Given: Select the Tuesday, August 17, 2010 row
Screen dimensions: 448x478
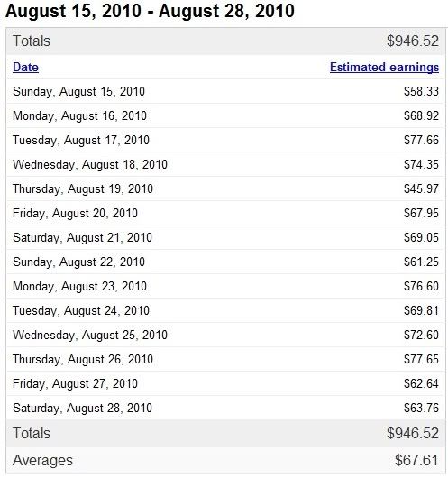Looking at the screenshot, I should point(225,140).
